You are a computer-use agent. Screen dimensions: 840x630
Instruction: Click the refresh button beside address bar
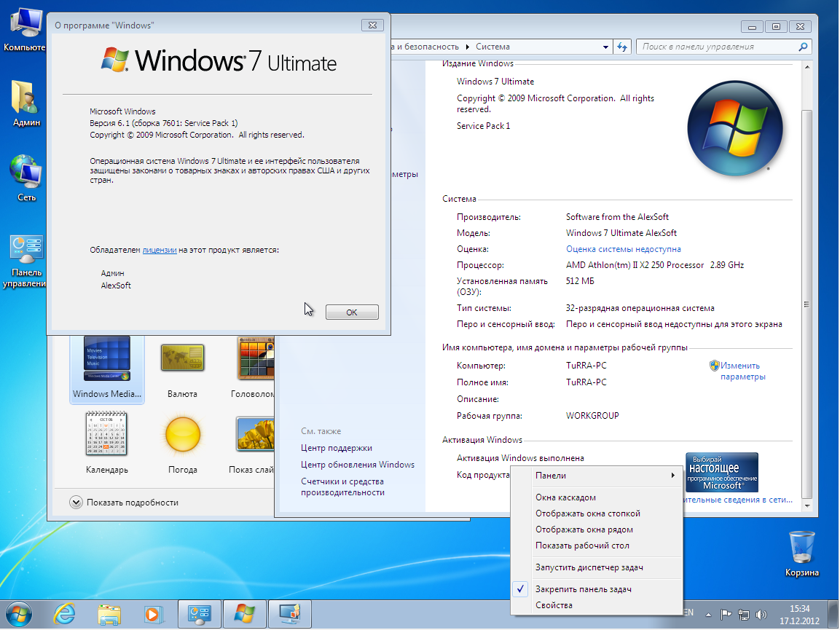pyautogui.click(x=622, y=47)
